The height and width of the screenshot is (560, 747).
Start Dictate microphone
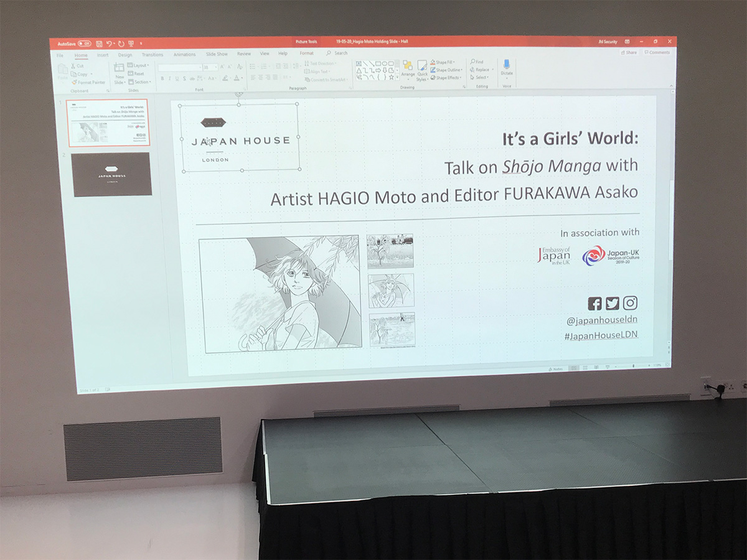pos(507,67)
